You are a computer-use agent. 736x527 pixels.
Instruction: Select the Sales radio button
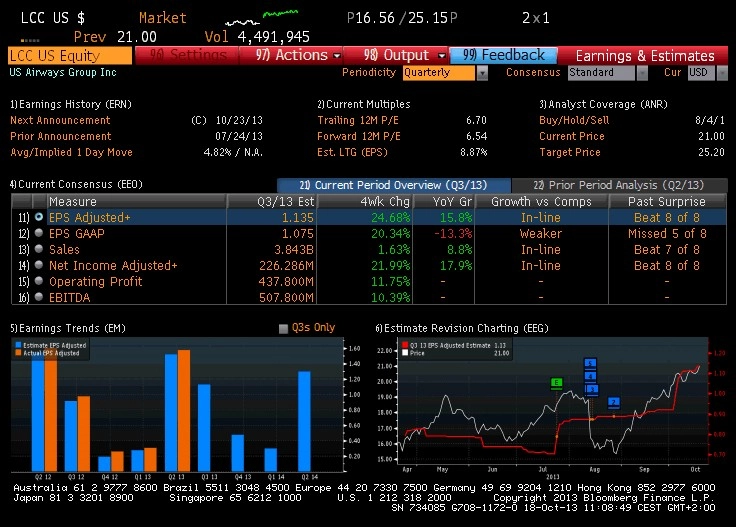click(x=39, y=249)
